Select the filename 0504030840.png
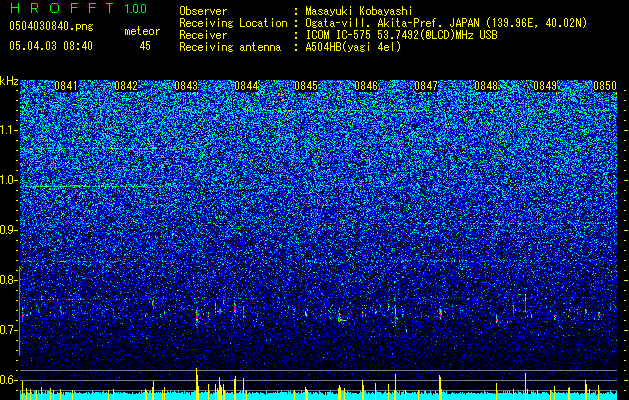Viewport: 629px width, 400px height. click(x=51, y=26)
